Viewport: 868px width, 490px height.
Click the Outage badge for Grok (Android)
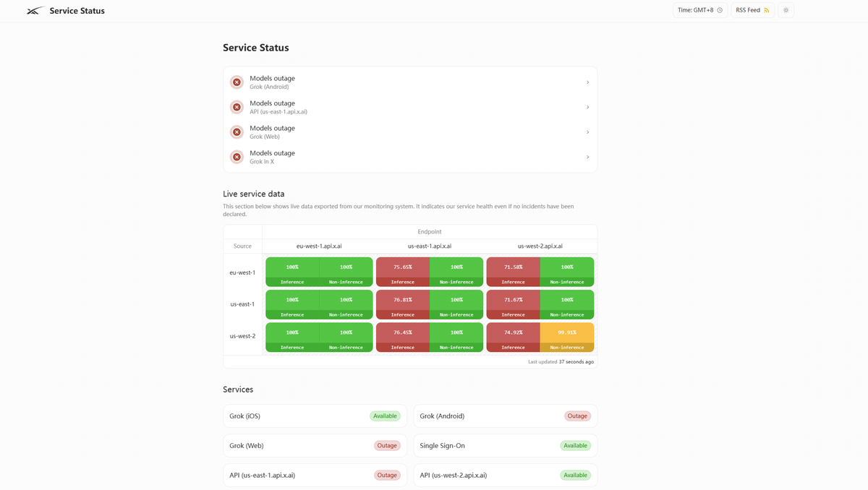pos(577,416)
